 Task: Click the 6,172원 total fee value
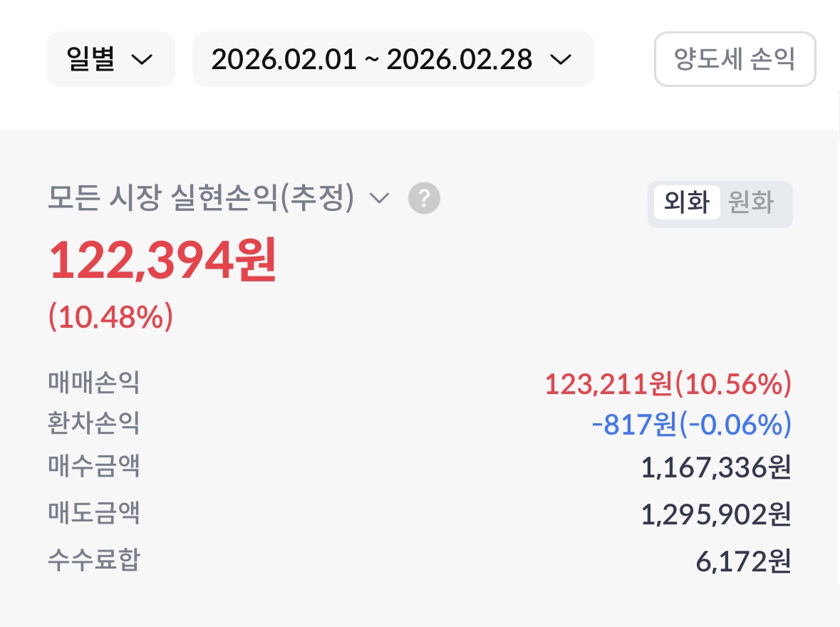pyautogui.click(x=743, y=561)
